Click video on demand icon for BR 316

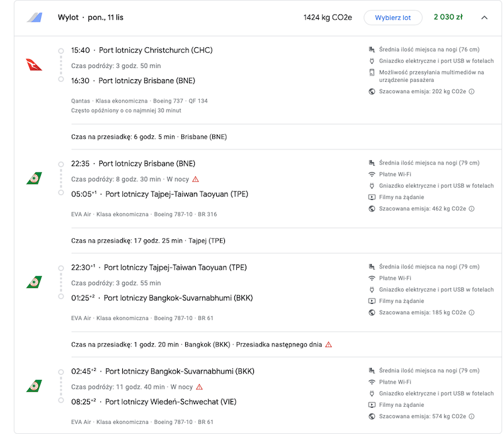tap(372, 197)
